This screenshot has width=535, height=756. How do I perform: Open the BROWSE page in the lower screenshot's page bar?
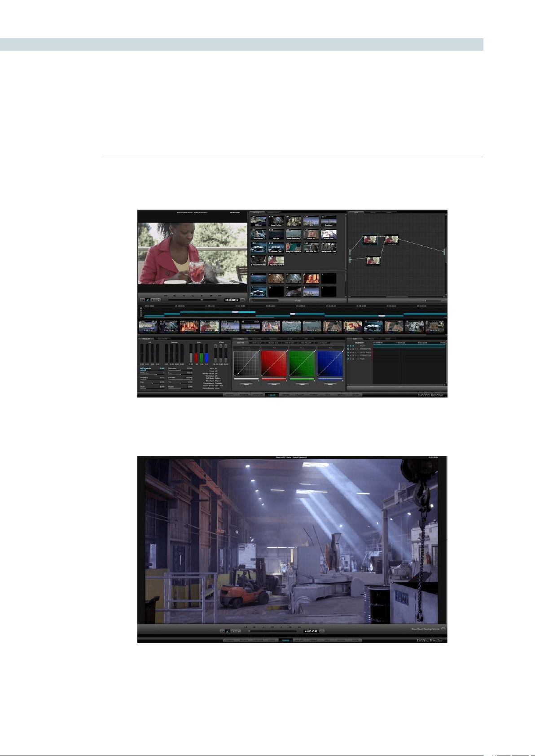(x=243, y=640)
